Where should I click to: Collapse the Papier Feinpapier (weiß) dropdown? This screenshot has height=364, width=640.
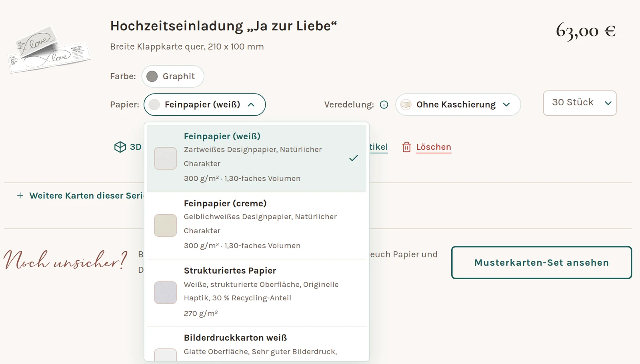(x=204, y=105)
